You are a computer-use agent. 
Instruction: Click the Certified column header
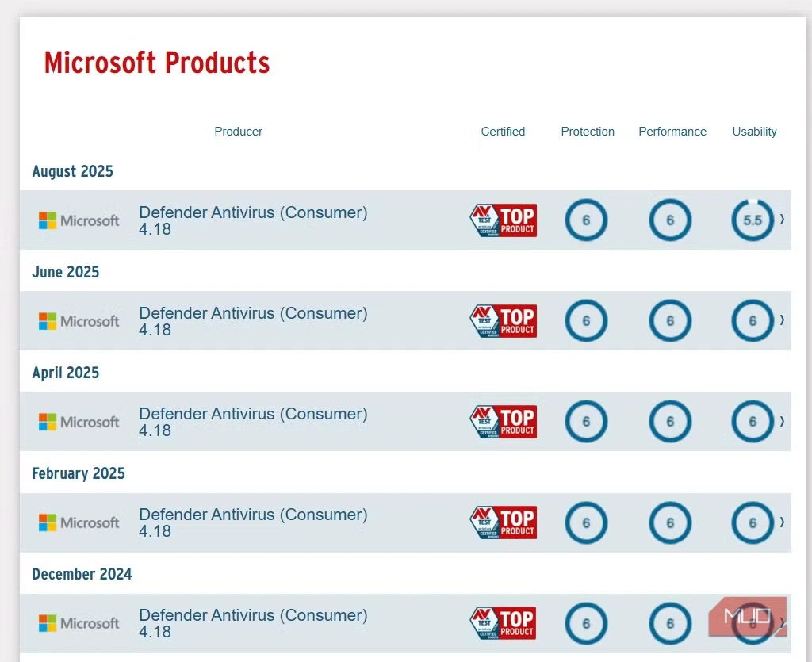(x=503, y=132)
